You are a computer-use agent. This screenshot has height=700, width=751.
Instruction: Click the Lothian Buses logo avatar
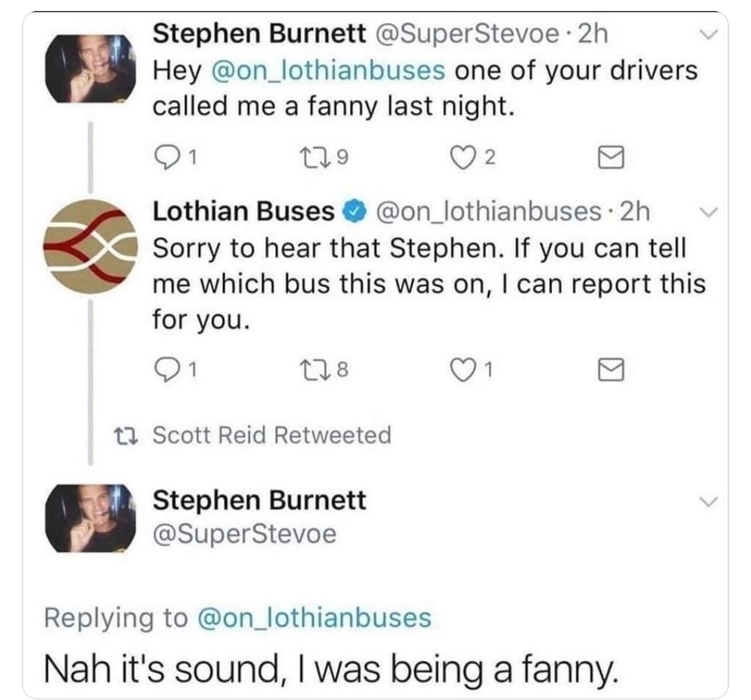pyautogui.click(x=89, y=246)
